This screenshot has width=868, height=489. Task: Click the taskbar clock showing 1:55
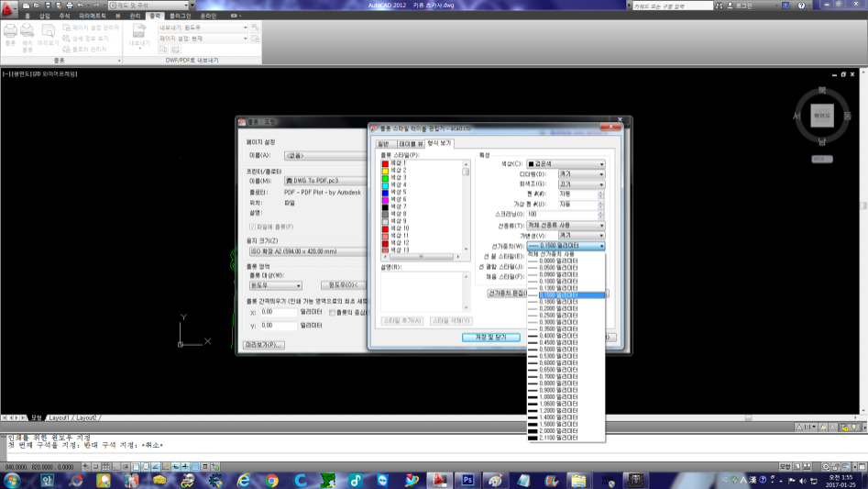[x=841, y=481]
